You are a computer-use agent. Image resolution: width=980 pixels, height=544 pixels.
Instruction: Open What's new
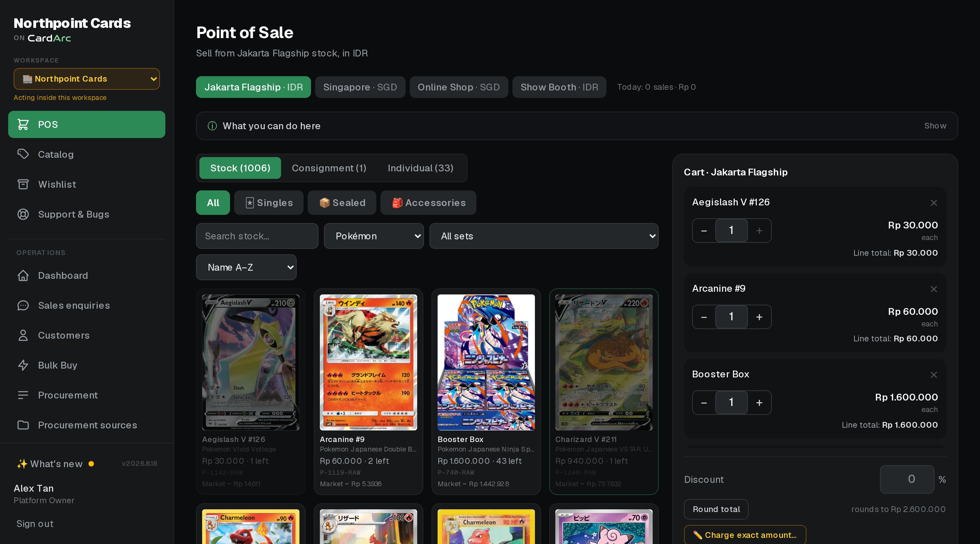click(56, 464)
